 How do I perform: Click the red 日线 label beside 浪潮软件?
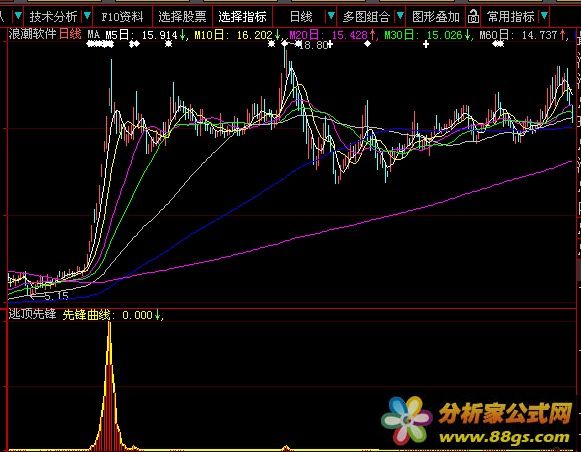coord(70,34)
